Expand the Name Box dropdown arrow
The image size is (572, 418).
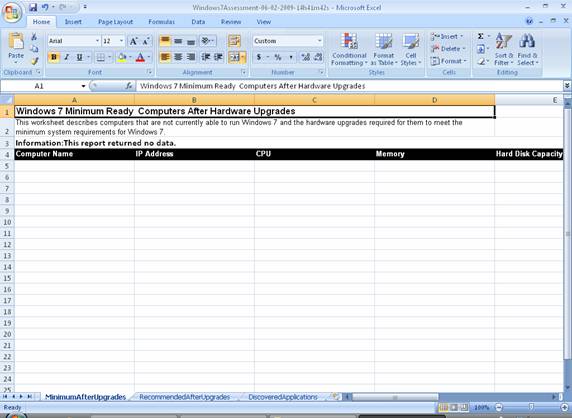pyautogui.click(x=84, y=86)
